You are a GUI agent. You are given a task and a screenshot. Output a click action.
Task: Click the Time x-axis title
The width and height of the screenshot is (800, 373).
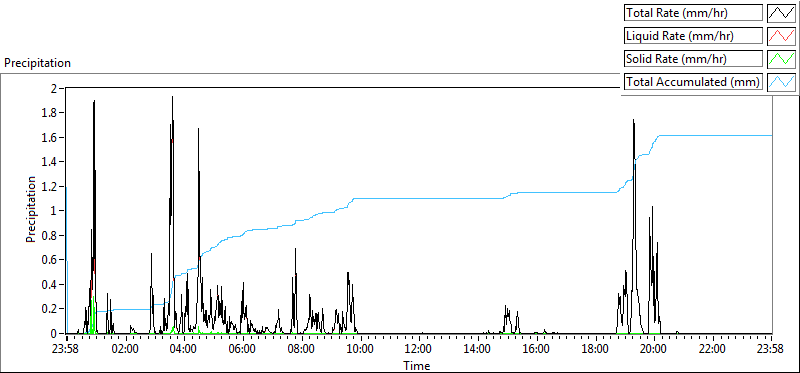coord(417,365)
